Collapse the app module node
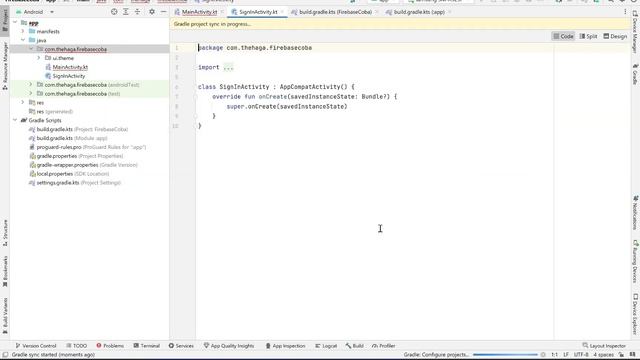The height and width of the screenshot is (360, 640). [x=15, y=22]
